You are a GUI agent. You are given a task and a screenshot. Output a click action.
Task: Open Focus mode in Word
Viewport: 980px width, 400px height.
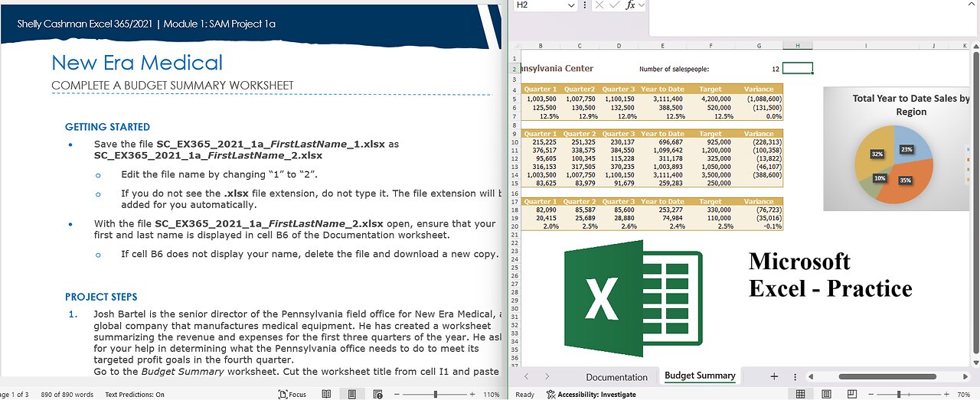(293, 395)
